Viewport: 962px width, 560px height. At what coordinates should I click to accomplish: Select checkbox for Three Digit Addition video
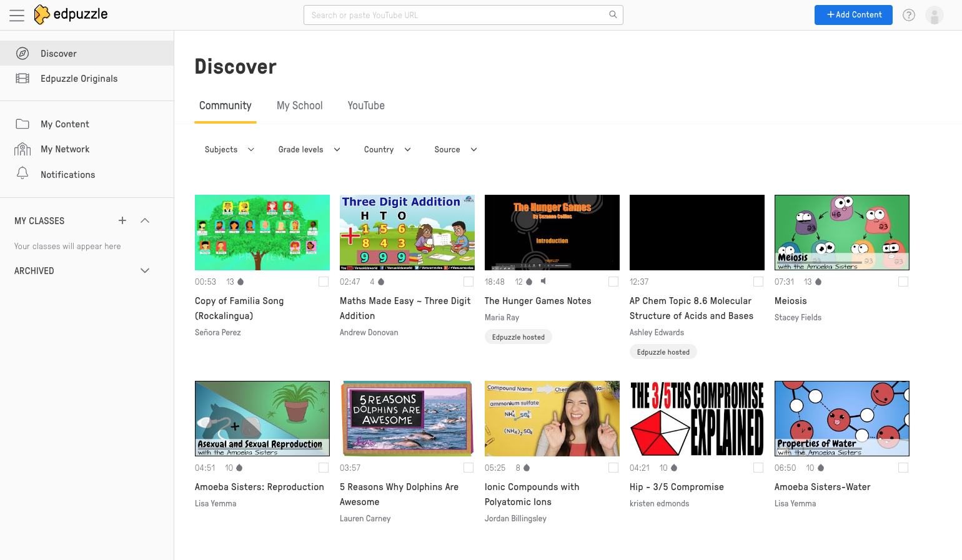tap(469, 282)
